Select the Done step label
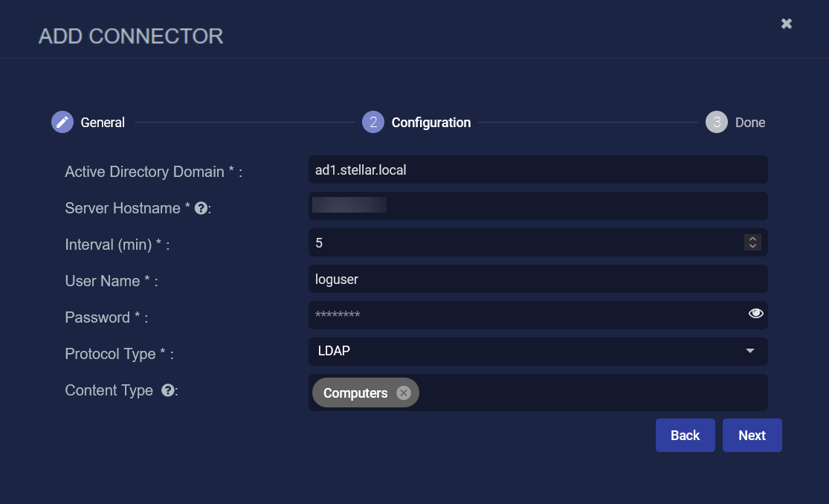 click(x=750, y=123)
